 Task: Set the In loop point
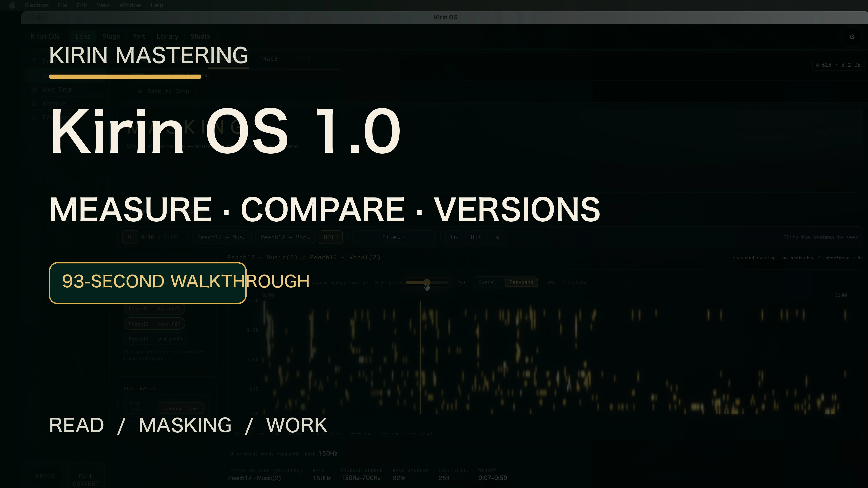tap(453, 237)
